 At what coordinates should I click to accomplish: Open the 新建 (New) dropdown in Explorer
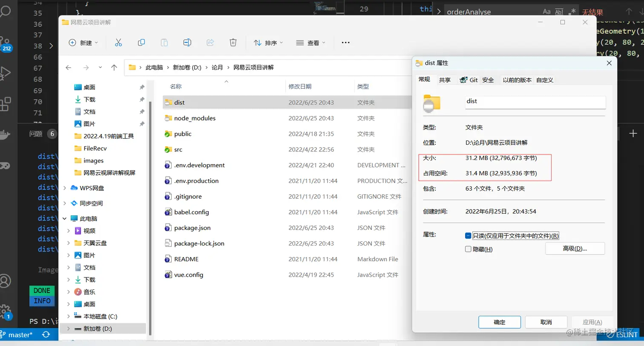coord(83,43)
